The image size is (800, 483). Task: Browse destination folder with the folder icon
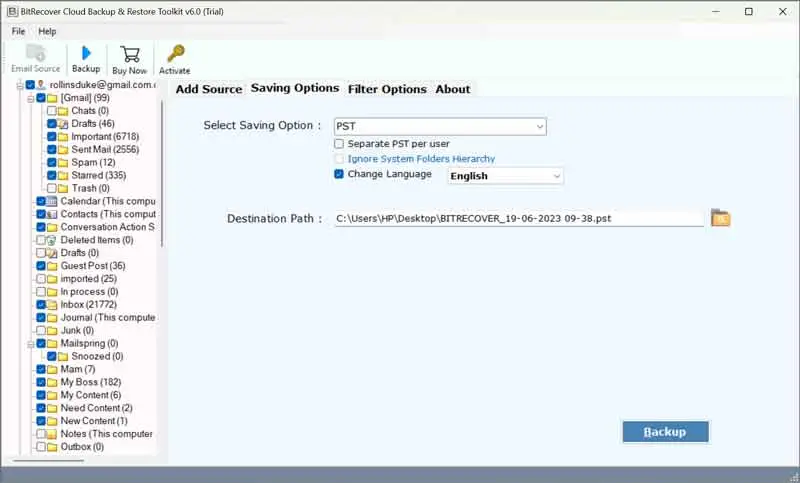tap(720, 218)
